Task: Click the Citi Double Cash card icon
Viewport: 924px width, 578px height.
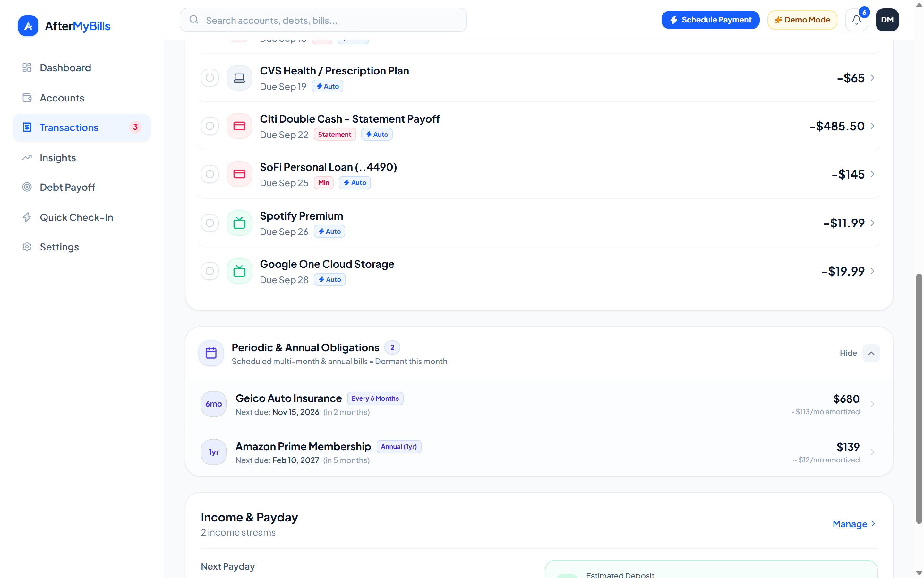Action: tap(239, 126)
